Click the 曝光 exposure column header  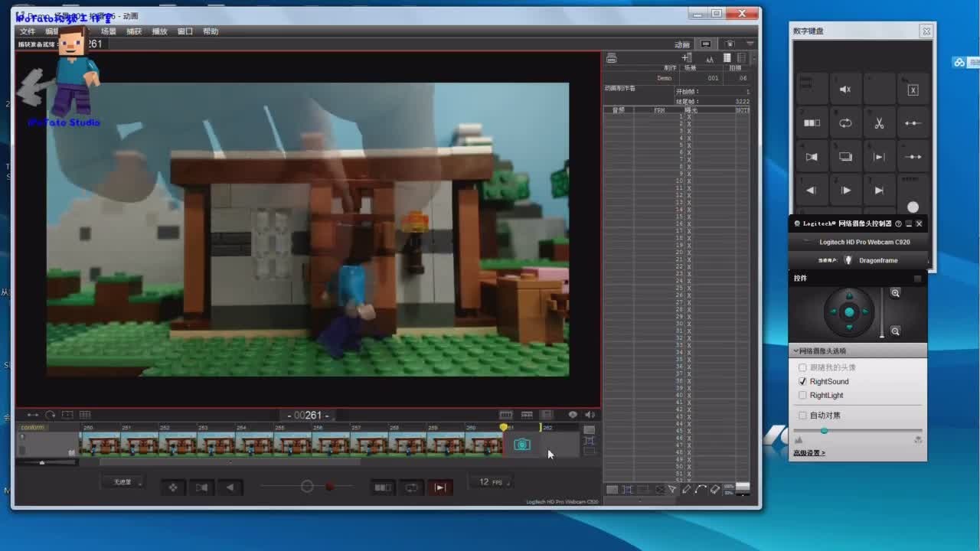click(691, 110)
